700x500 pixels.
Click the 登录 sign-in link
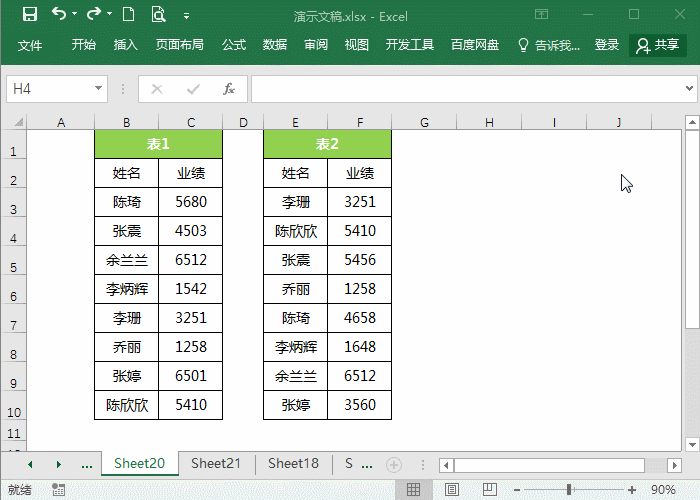(607, 45)
